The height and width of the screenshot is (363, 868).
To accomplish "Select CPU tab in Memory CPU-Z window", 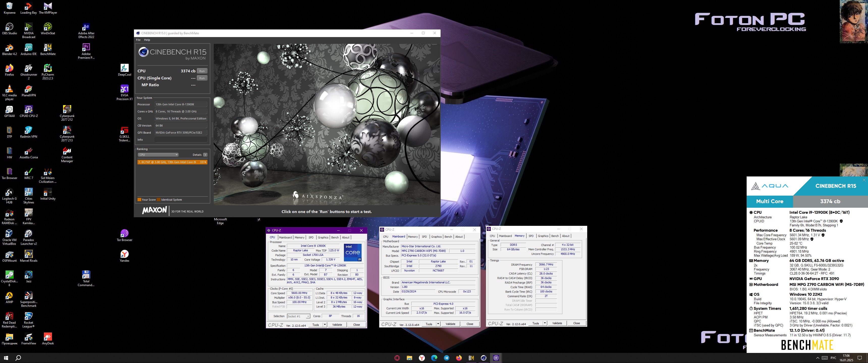I will click(x=492, y=236).
